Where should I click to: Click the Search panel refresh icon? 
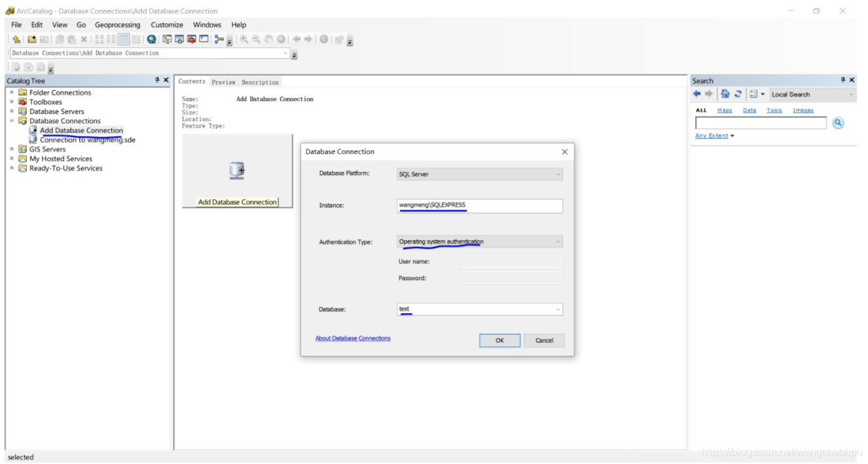[738, 94]
